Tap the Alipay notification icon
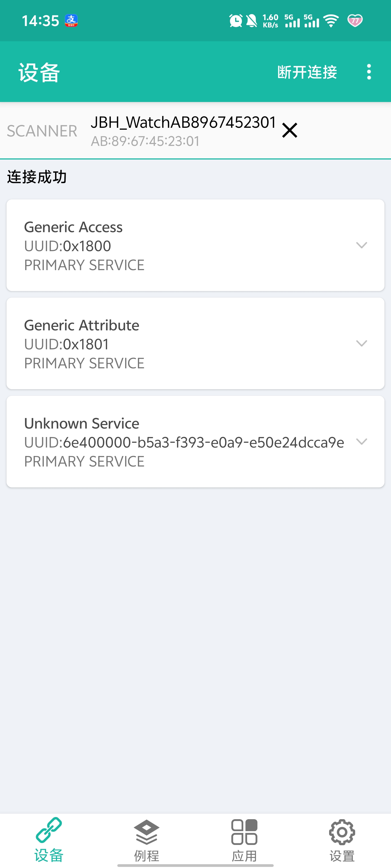Viewport: 391px width, 868px height. coord(71,21)
